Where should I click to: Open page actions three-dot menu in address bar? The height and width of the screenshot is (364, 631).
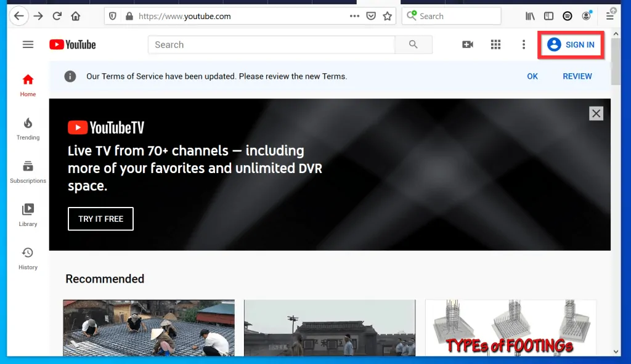coord(354,16)
